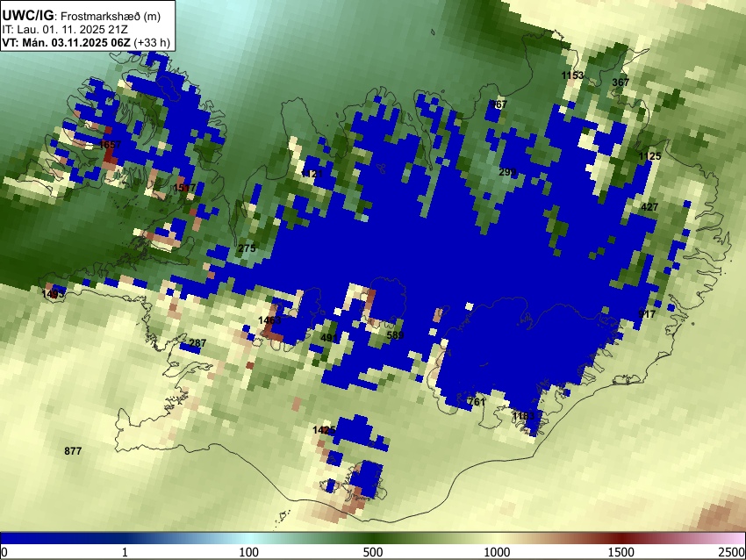
Task: Click the legend label 2500
Action: coord(732,552)
